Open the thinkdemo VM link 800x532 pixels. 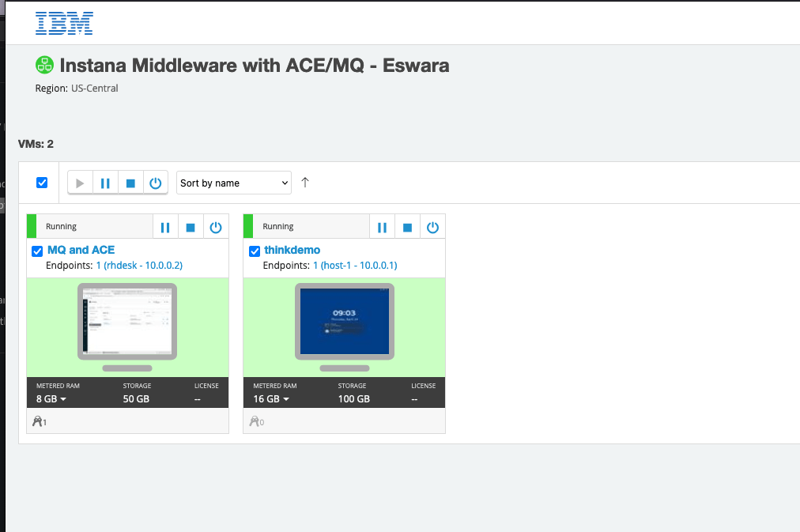(x=292, y=250)
